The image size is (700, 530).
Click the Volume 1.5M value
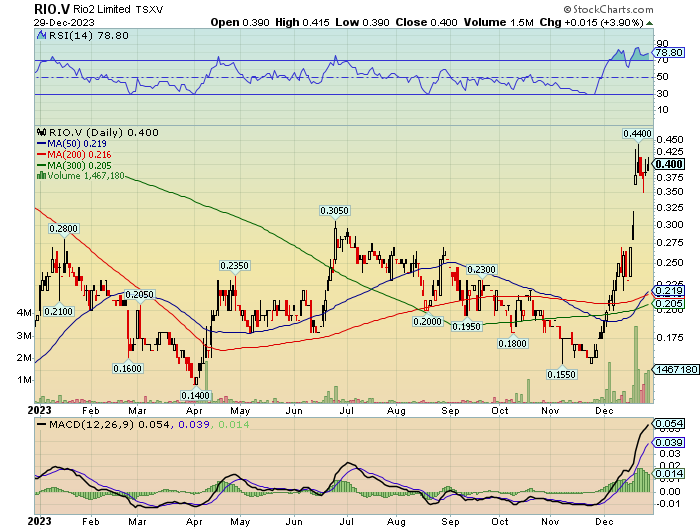pos(498,22)
